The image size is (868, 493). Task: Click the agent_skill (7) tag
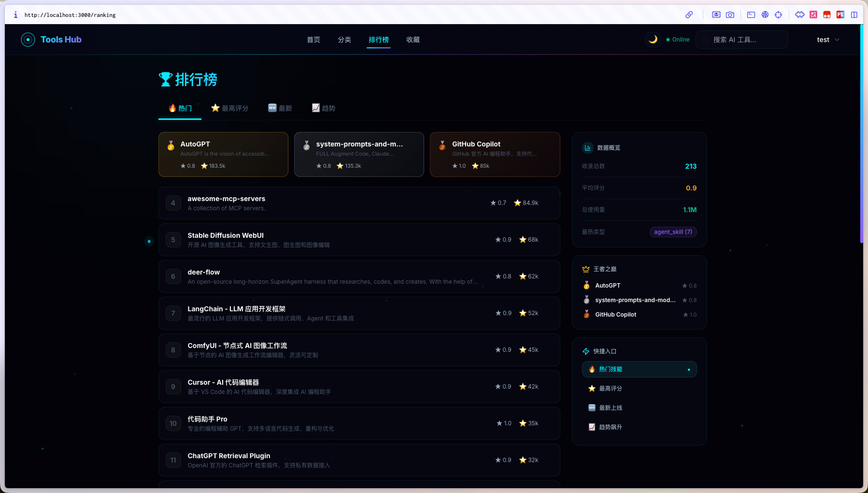point(673,232)
